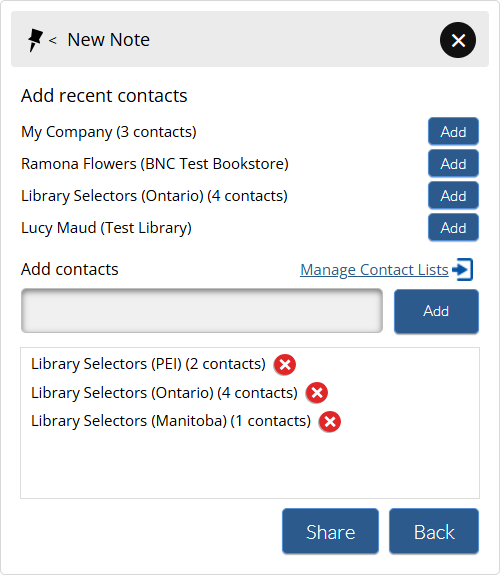Click the New Note title
Image resolution: width=500 pixels, height=575 pixels.
[109, 40]
